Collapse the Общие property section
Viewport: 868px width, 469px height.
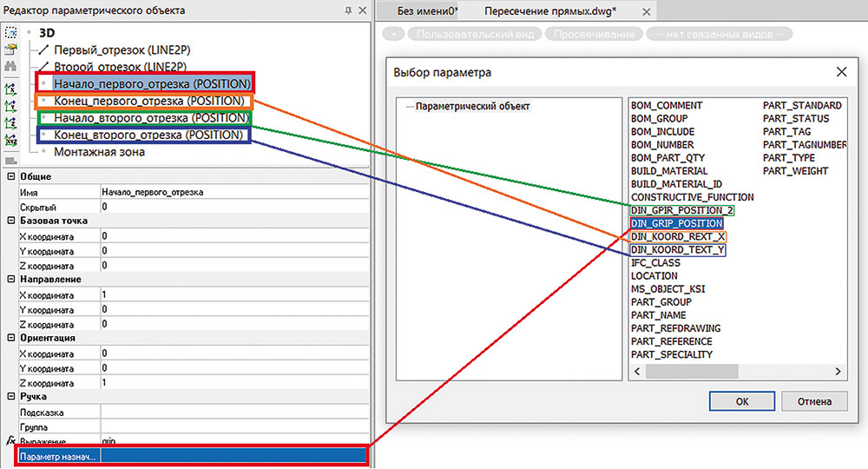[11, 177]
